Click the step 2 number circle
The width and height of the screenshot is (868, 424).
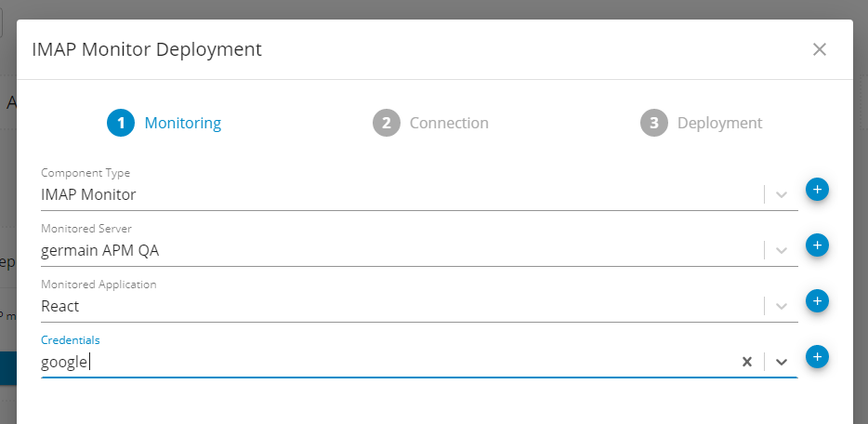(387, 123)
